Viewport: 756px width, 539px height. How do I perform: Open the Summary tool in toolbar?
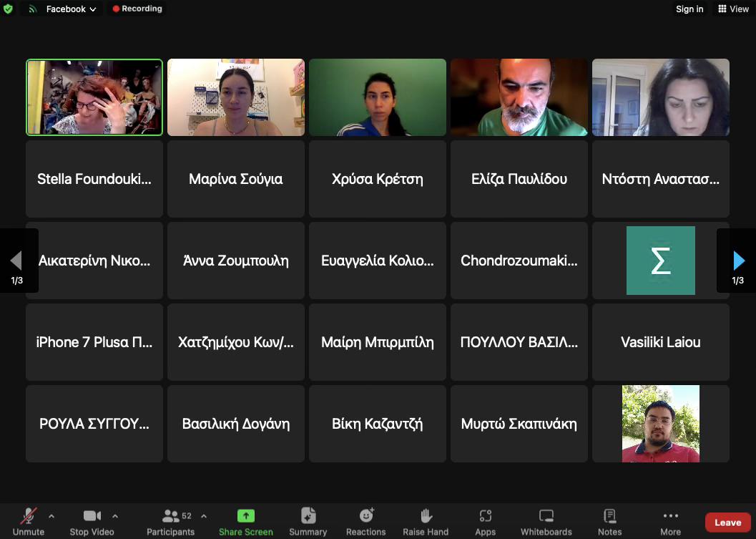coord(308,521)
